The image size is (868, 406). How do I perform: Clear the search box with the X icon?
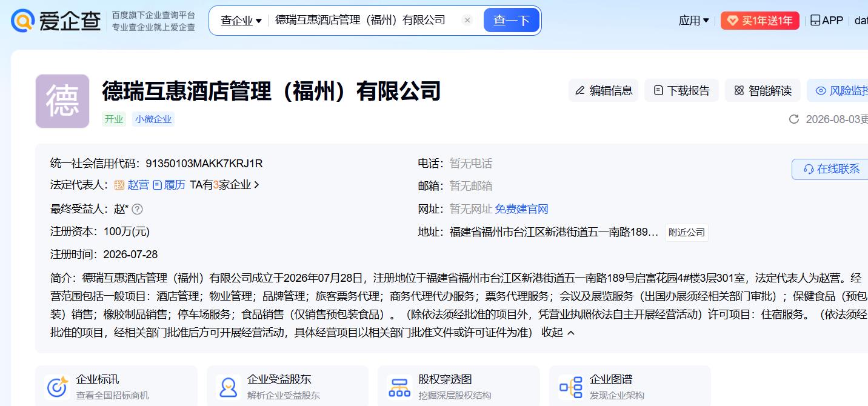click(467, 20)
